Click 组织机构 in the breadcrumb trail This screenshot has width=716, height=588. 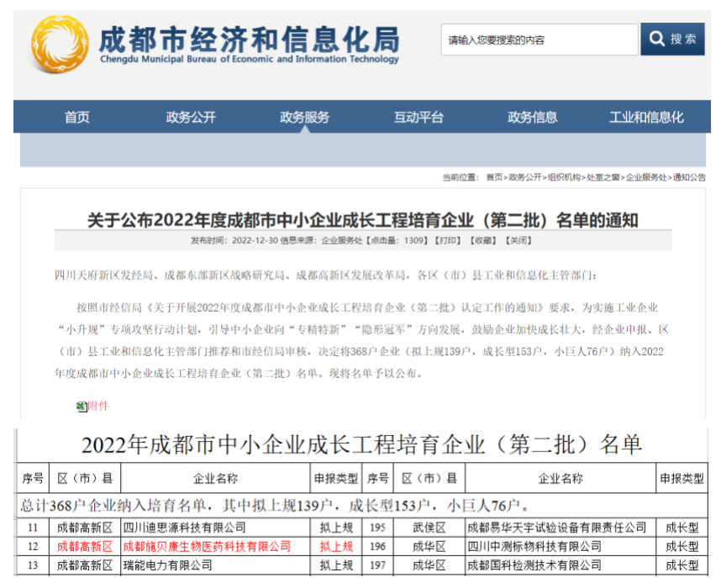(564, 177)
